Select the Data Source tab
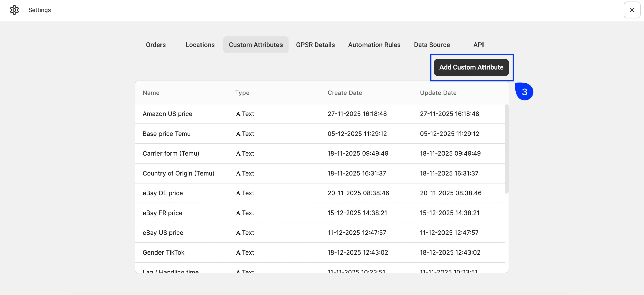This screenshot has height=295, width=644. tap(432, 45)
